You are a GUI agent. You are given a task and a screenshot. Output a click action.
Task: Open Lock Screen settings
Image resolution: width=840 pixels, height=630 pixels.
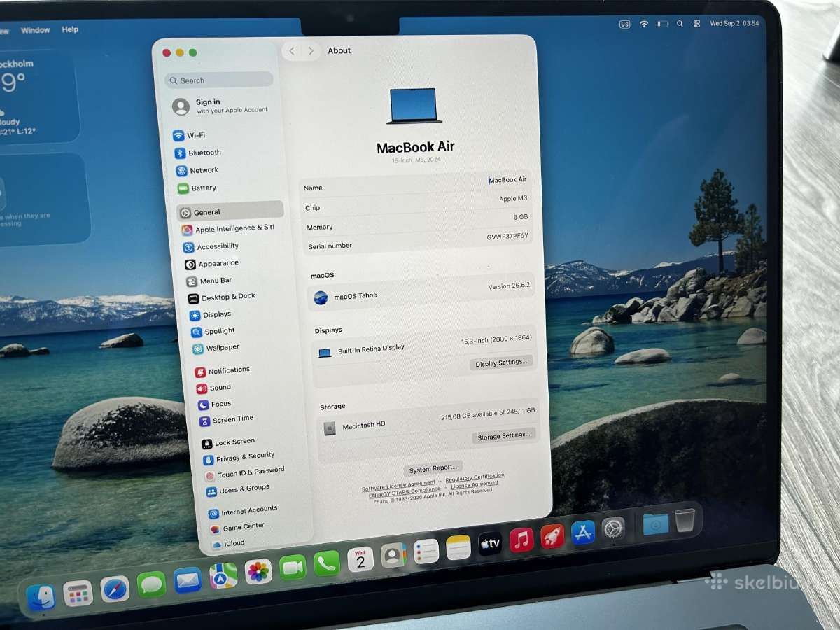tap(228, 442)
